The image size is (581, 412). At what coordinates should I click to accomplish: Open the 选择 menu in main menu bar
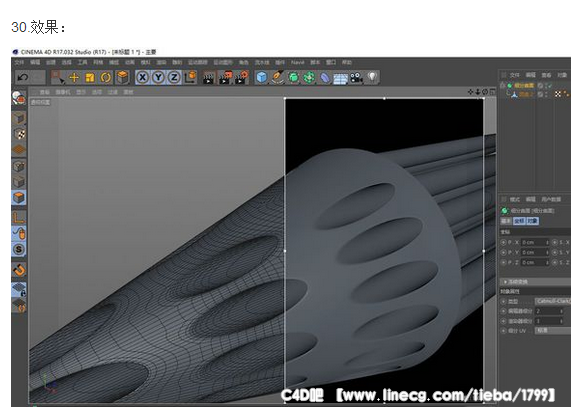coord(66,62)
